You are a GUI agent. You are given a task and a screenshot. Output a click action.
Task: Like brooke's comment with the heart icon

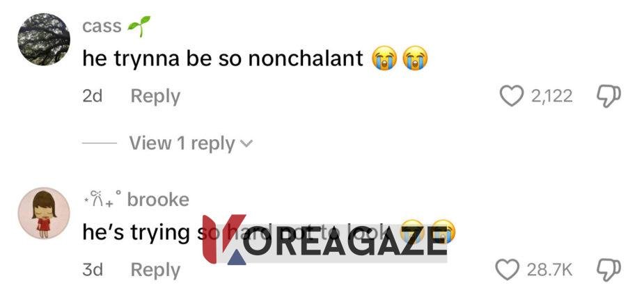508,270
